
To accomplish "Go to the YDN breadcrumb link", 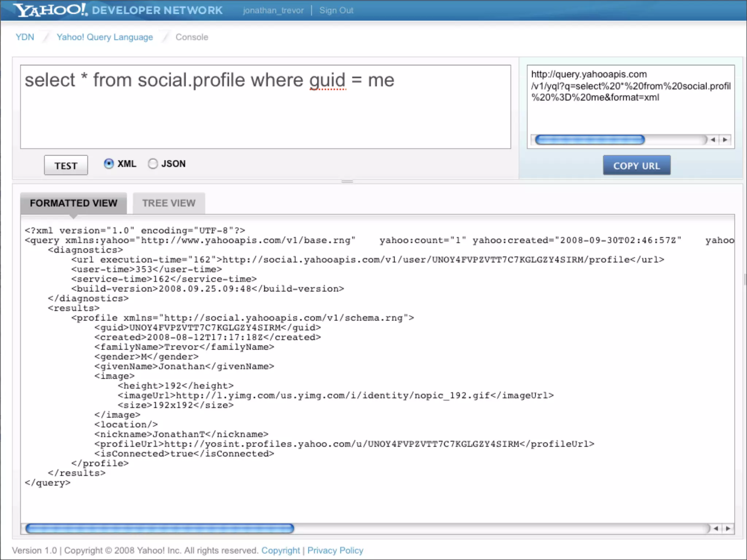I will (x=25, y=37).
